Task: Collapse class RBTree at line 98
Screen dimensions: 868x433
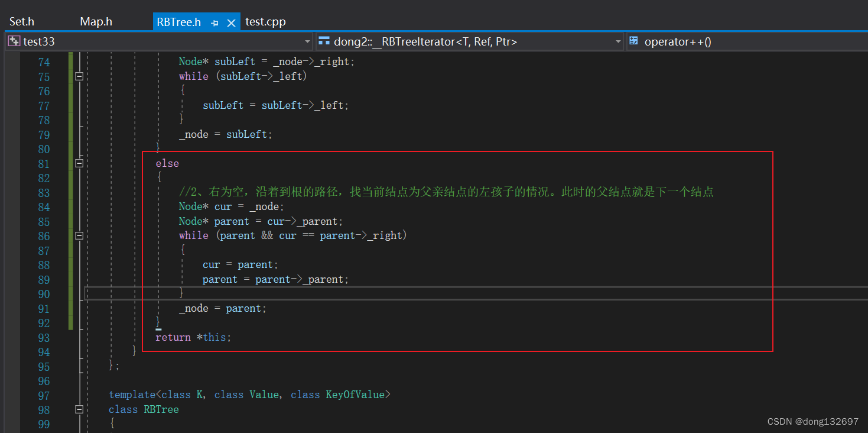Action: tap(79, 409)
